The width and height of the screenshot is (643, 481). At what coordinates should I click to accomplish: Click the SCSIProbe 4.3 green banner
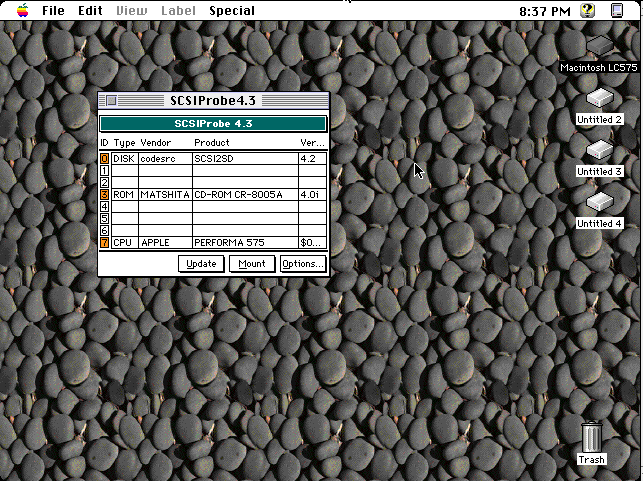coord(213,123)
